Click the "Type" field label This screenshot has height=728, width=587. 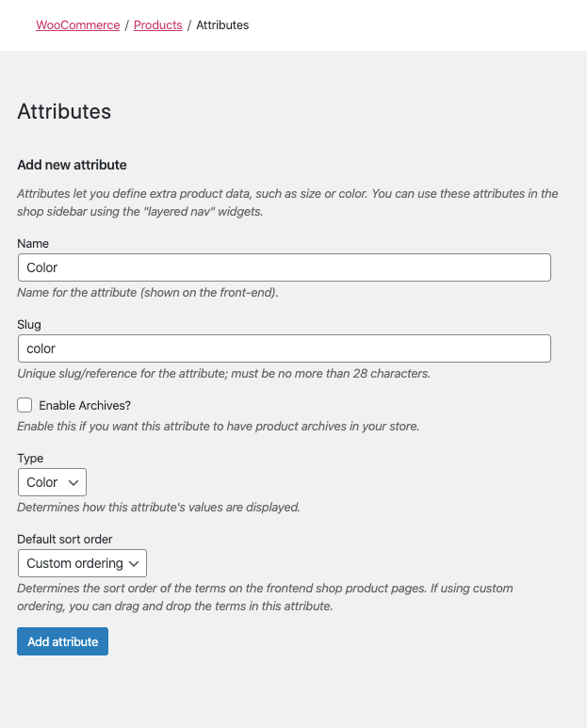click(30, 458)
